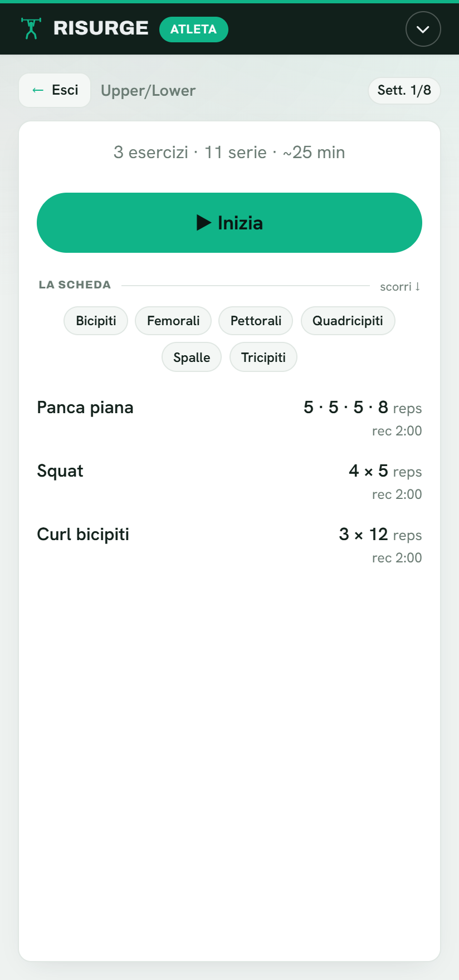Expand the header chevron dropdown
This screenshot has height=980, width=459.
tap(423, 29)
